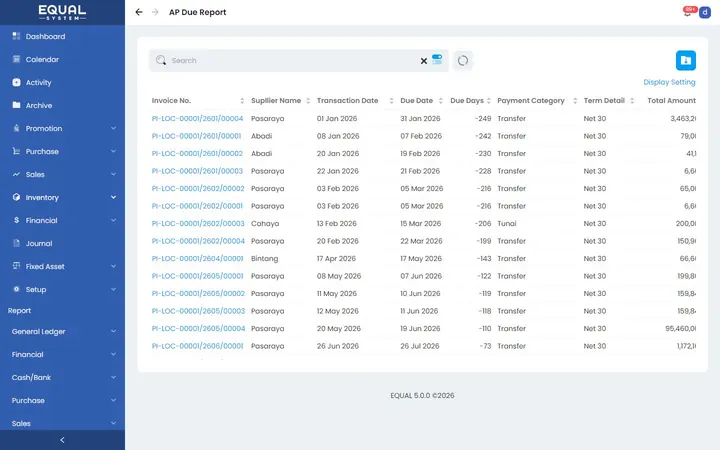Expand the Setup menu chevron
The width and height of the screenshot is (720, 450).
113,289
